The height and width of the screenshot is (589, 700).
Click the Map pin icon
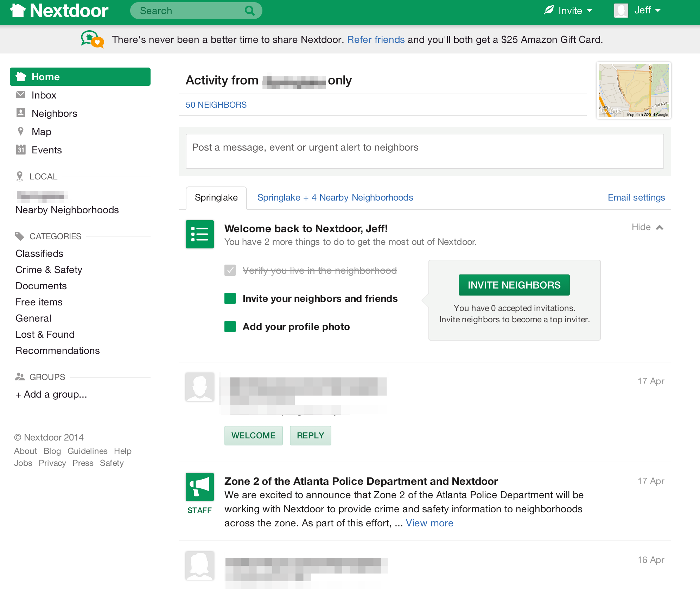[21, 131]
